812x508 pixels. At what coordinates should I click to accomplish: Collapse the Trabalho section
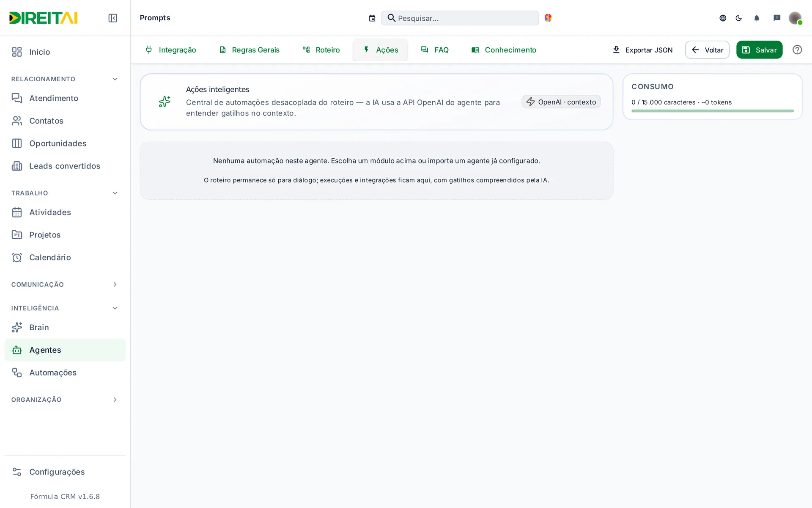(65, 193)
